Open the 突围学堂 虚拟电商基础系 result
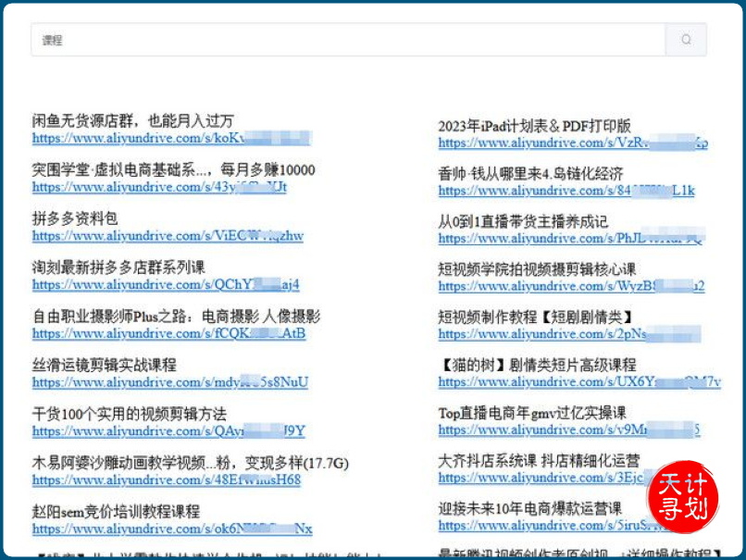Viewport: 746px width, 560px height. [157, 169]
